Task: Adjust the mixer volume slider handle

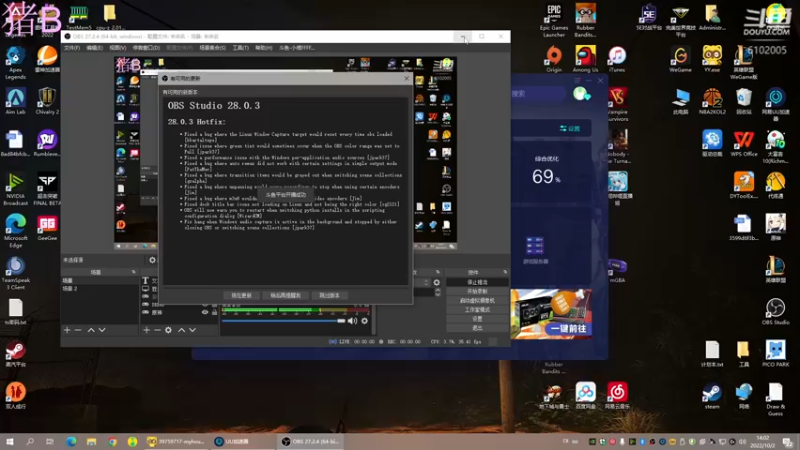Action: [341, 321]
